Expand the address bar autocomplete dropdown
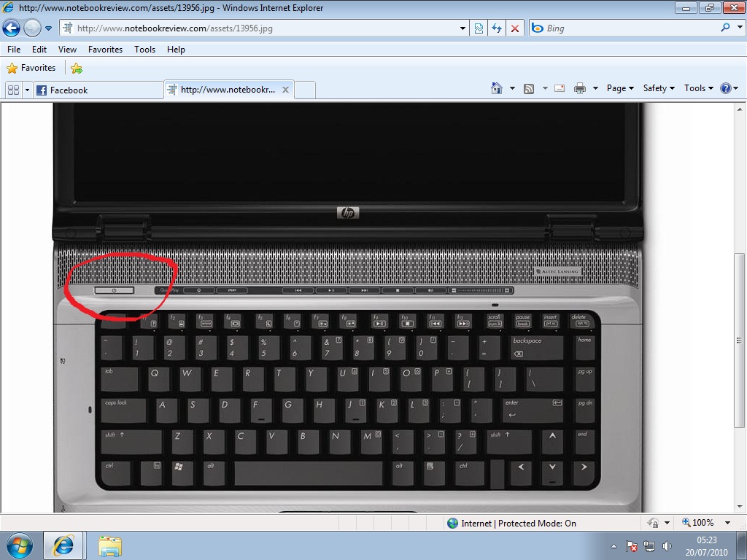This screenshot has height=560, width=747. tap(462, 28)
